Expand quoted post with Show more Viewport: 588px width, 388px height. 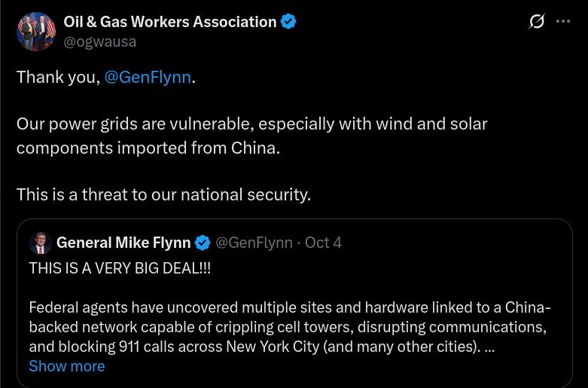point(66,366)
